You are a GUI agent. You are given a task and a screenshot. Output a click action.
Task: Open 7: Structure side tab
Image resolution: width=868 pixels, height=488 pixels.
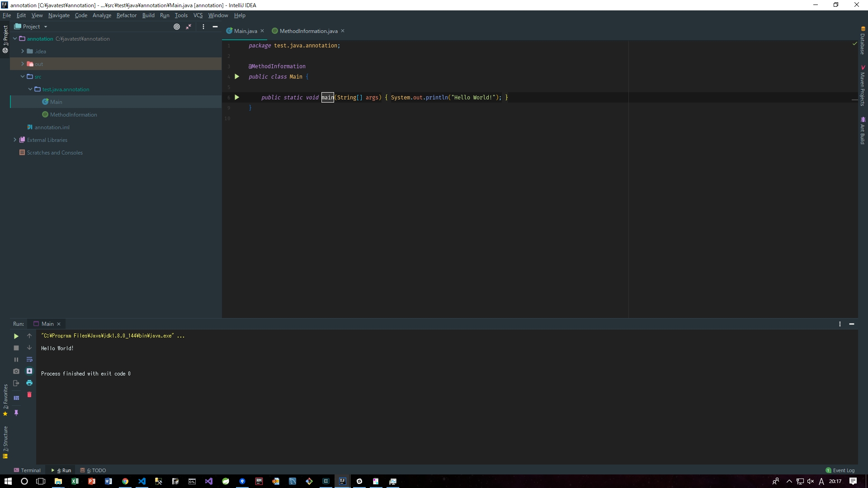5,442
